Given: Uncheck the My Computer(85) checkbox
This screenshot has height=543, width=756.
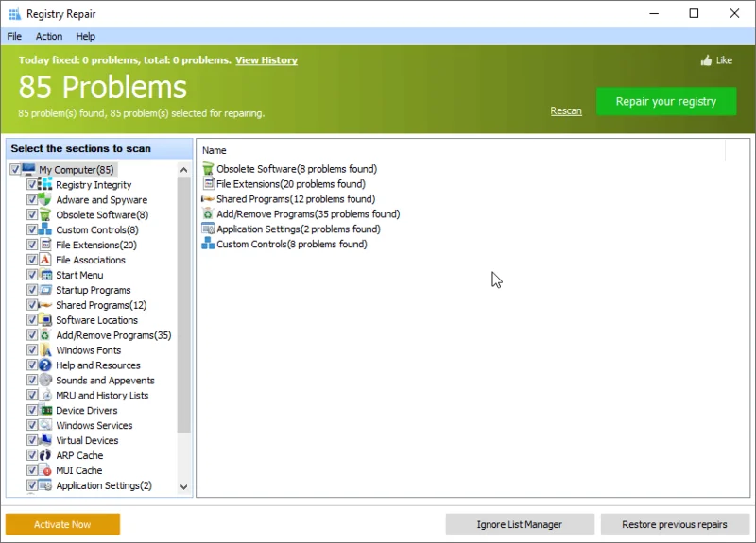Looking at the screenshot, I should pos(15,170).
